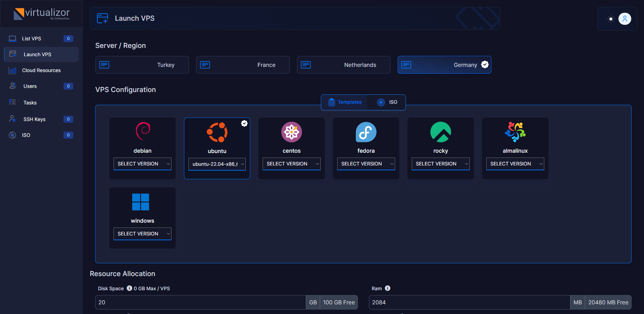Click the SSH Keys count badge
Screen dimensions: 644x314
click(x=68, y=119)
